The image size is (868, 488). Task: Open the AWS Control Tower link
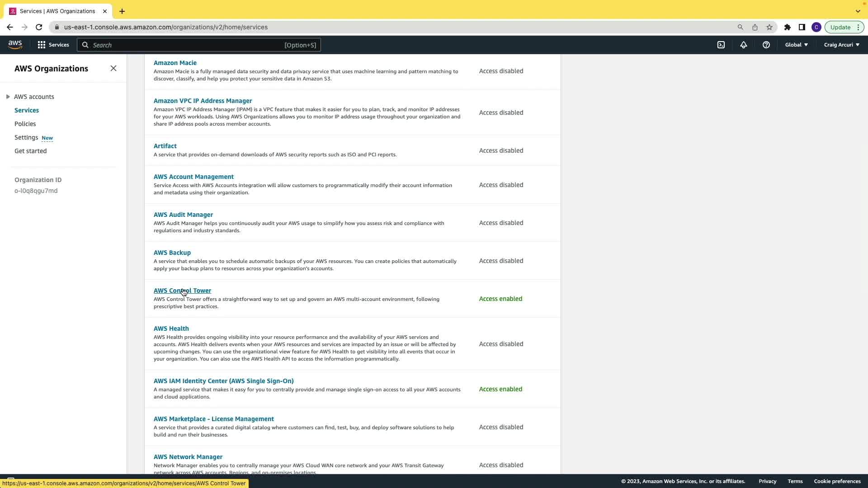point(182,291)
